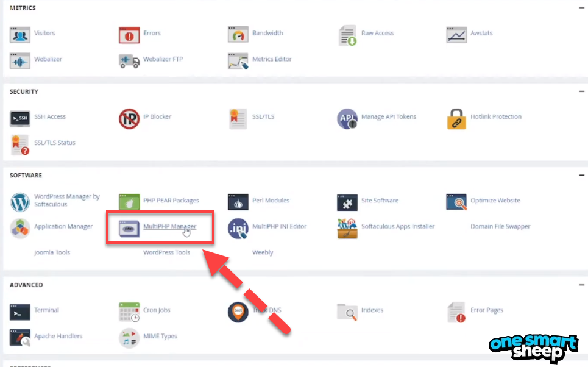Click the Site Software puzzle icon
This screenshot has height=367, width=588.
coord(347,202)
